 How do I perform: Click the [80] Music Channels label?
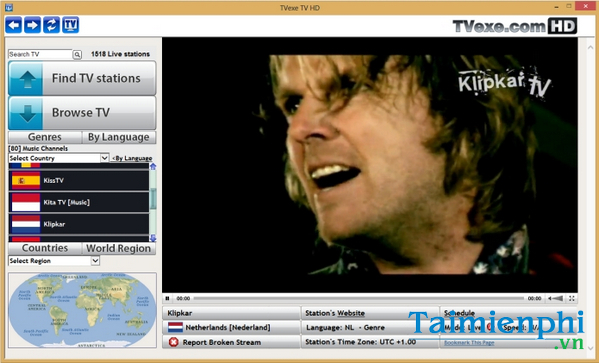click(38, 148)
